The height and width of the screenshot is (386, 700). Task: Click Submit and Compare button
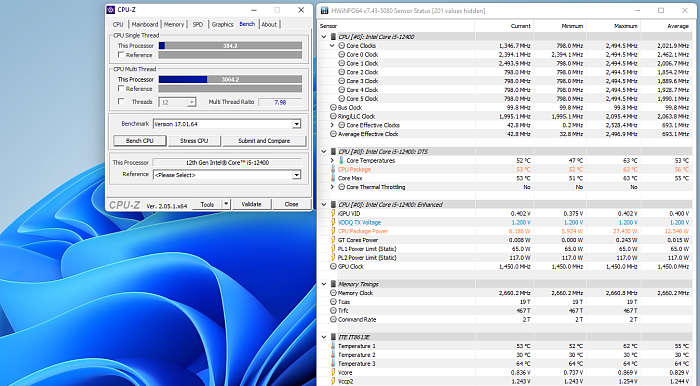point(264,141)
